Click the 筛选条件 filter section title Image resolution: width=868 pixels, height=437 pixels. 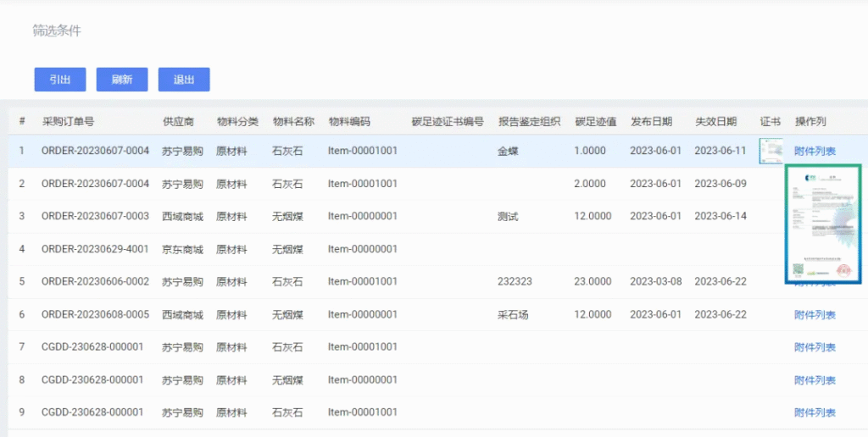tap(57, 31)
